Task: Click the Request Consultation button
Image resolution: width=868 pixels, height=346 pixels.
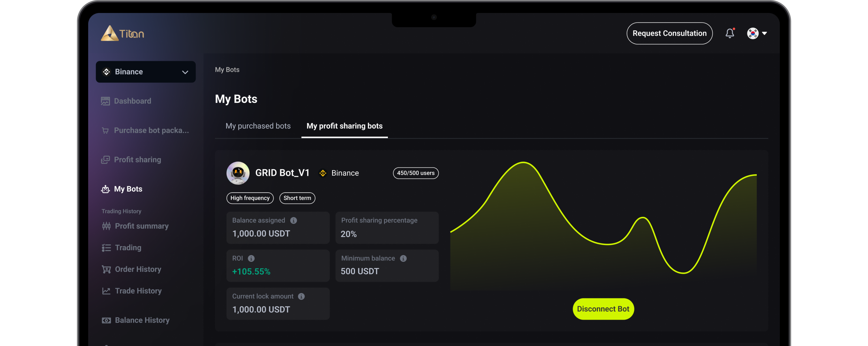Action: (x=669, y=33)
